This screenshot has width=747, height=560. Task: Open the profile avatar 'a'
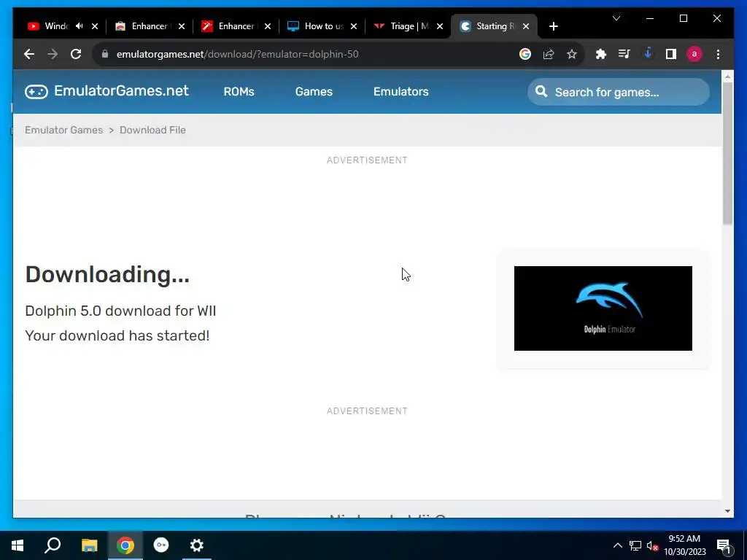pyautogui.click(x=694, y=54)
